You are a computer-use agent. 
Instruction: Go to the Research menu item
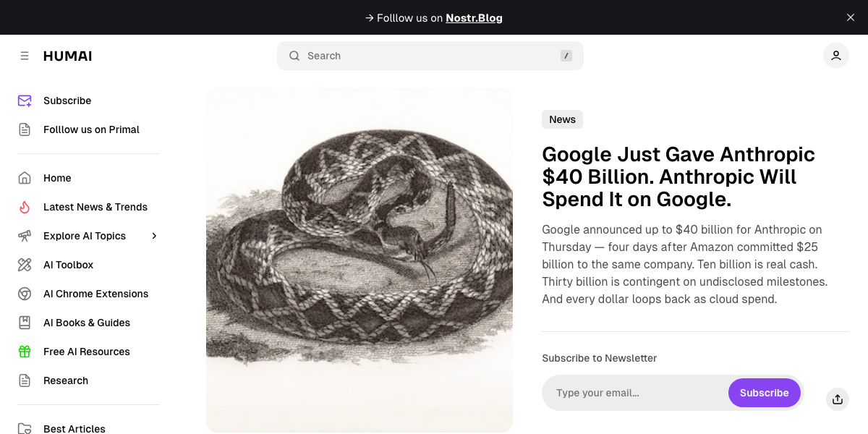pos(66,380)
